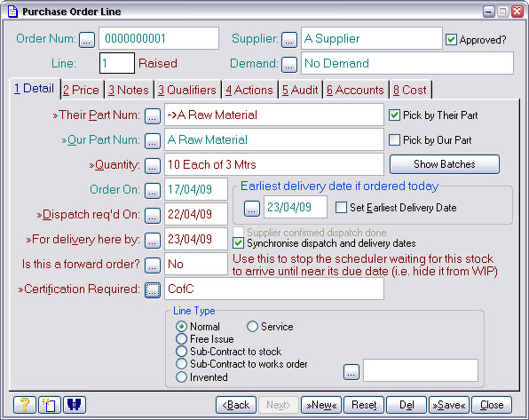Switch to the 8 Cost tab

(x=410, y=91)
